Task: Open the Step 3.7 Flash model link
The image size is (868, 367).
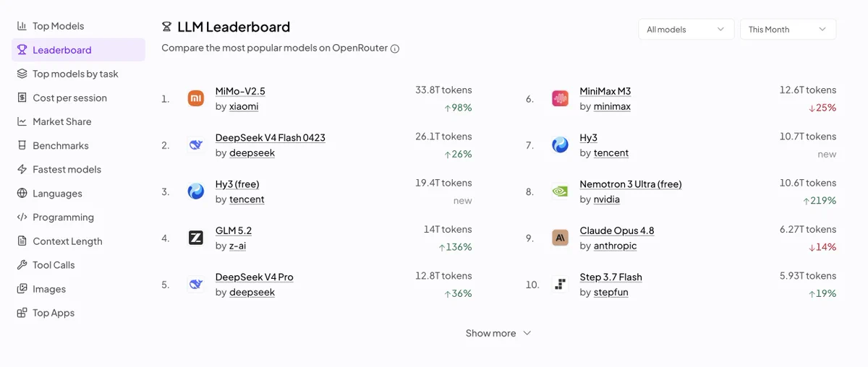Action: [x=611, y=277]
